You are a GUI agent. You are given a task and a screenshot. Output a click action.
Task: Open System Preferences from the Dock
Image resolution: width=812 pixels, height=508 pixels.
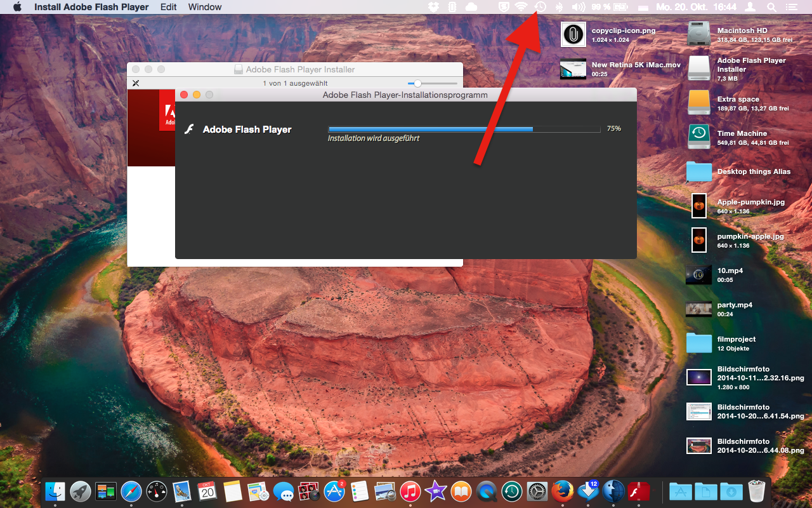[537, 491]
